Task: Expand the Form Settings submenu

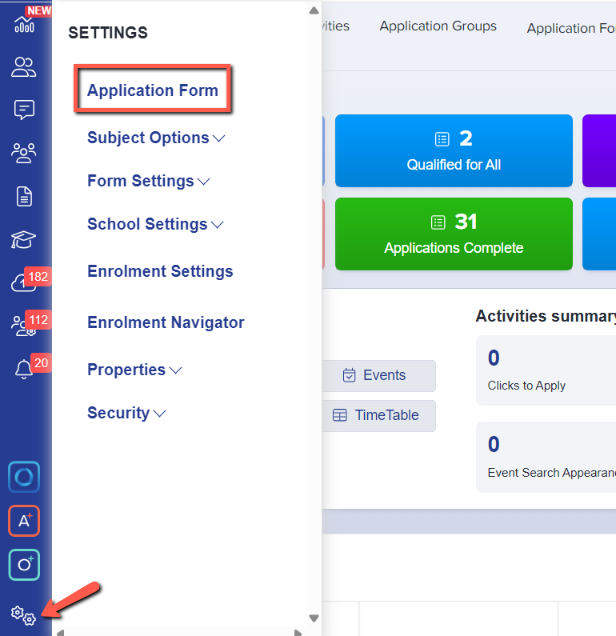Action: point(148,181)
